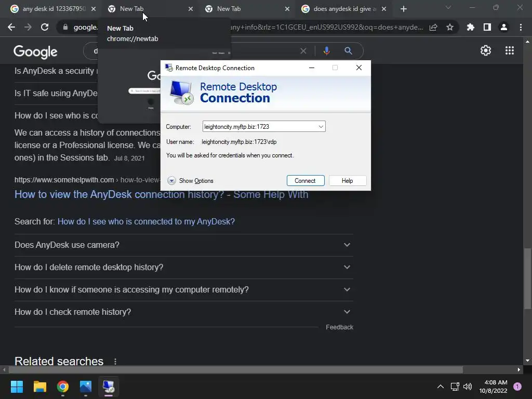Screen dimensions: 532x399
Task: Collapse 'How do I see who is' question
Action: pos(56,115)
